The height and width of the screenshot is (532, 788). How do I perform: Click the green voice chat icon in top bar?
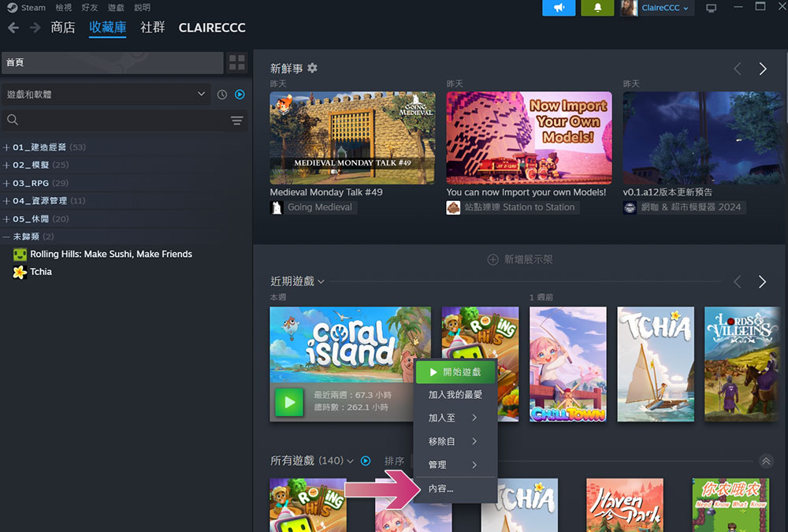pos(559,8)
